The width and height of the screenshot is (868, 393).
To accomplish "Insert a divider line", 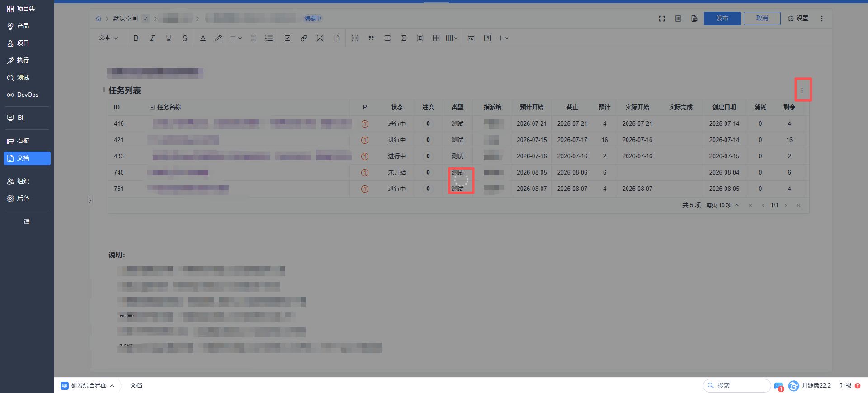I will [x=387, y=38].
